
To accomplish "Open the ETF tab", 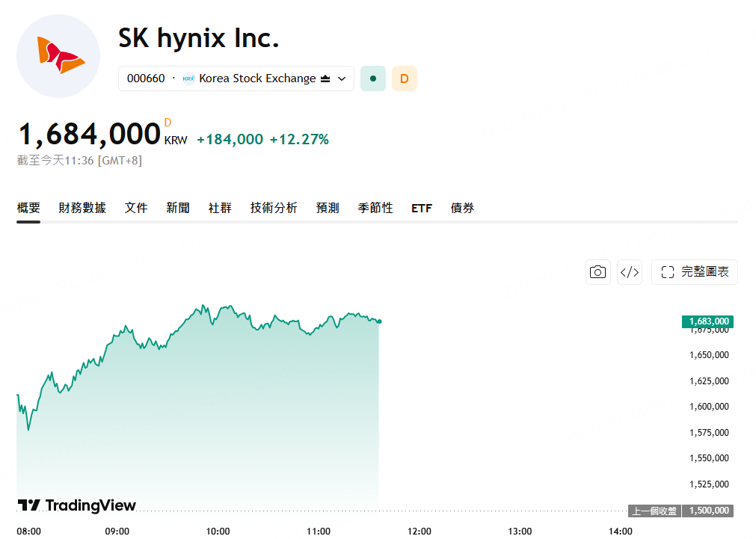I will [422, 208].
